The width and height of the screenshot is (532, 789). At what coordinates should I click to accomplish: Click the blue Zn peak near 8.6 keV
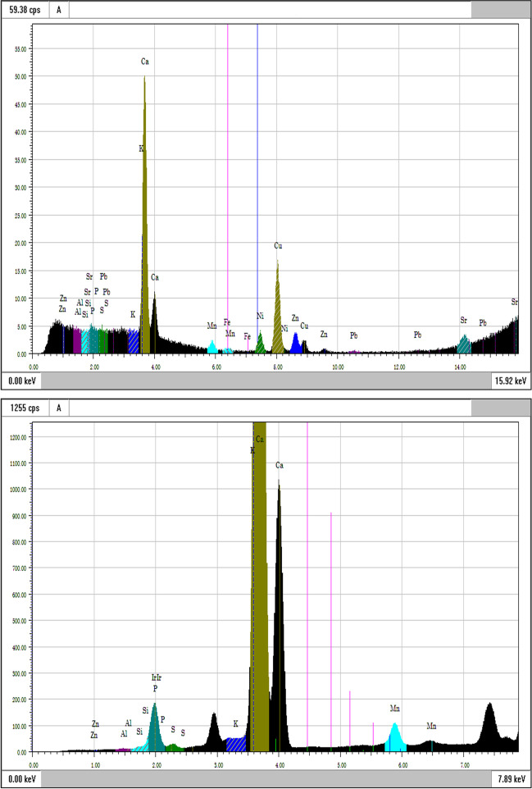[x=296, y=344]
